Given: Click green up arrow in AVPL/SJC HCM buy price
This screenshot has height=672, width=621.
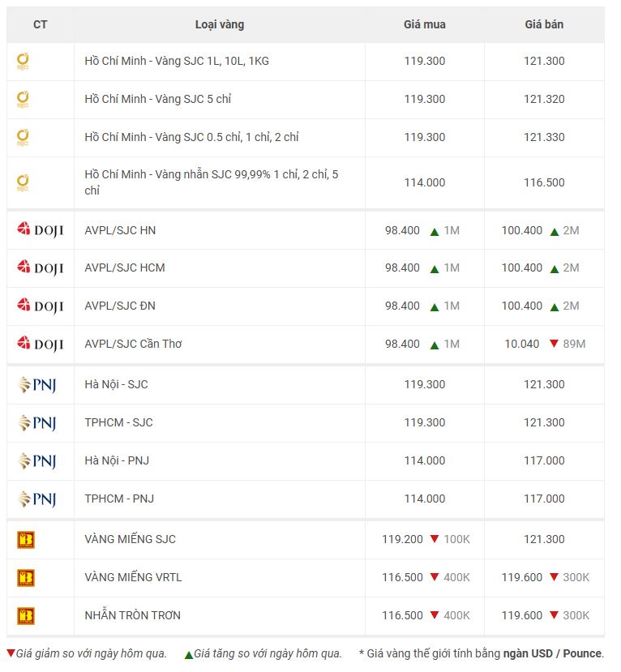Looking at the screenshot, I should pos(435,269).
